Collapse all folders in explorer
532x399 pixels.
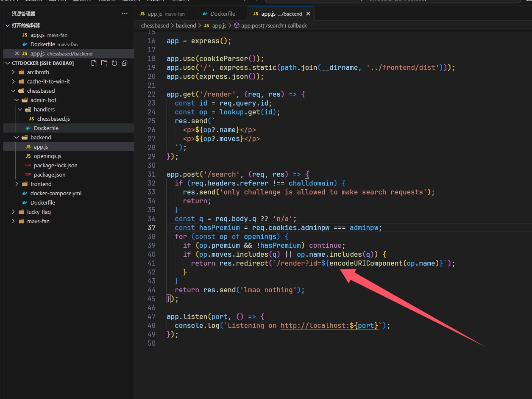125,63
